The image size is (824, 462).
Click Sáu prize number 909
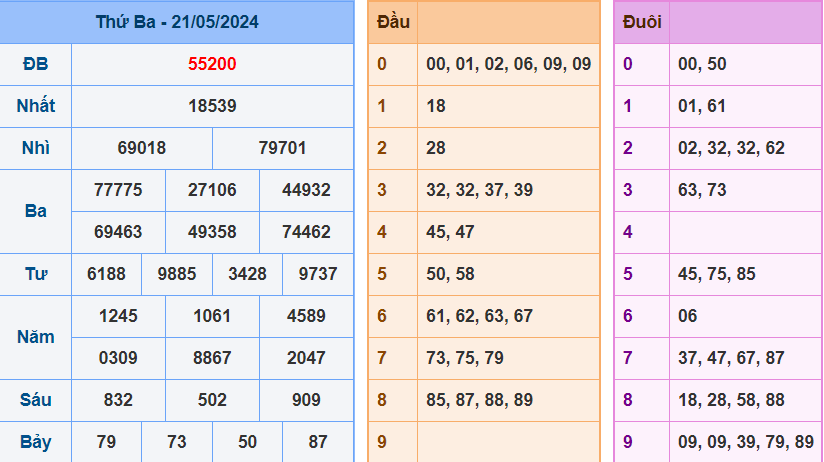306,401
